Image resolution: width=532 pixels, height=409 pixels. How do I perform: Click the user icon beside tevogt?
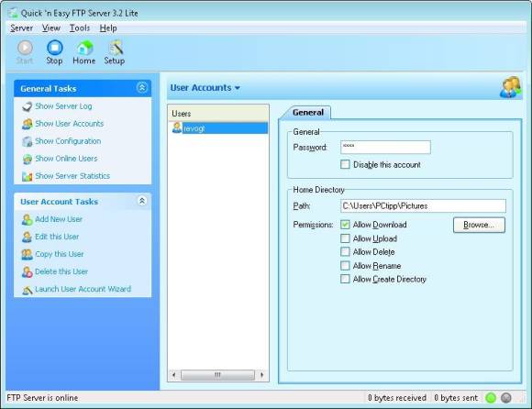coord(177,127)
